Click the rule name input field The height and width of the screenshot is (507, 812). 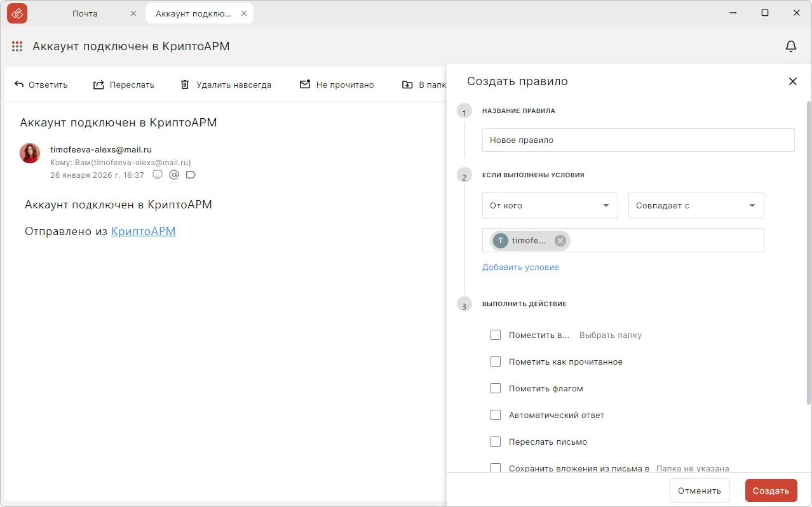coord(638,140)
